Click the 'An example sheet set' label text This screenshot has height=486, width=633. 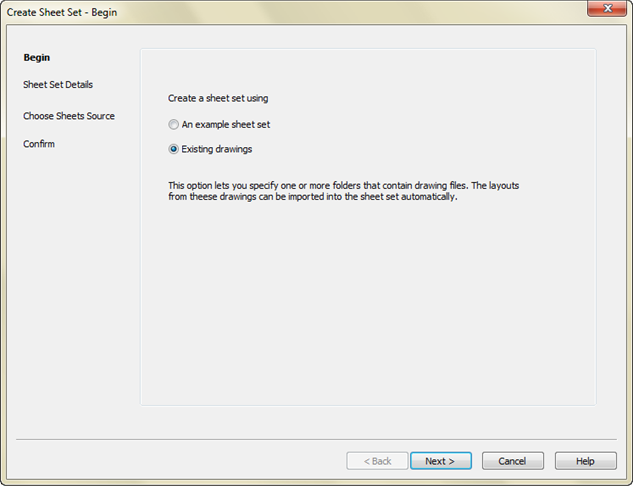[x=226, y=125]
